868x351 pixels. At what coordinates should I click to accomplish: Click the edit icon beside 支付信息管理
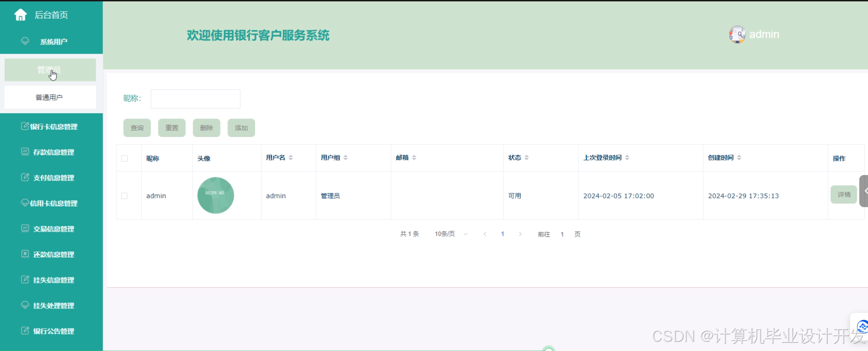click(25, 177)
